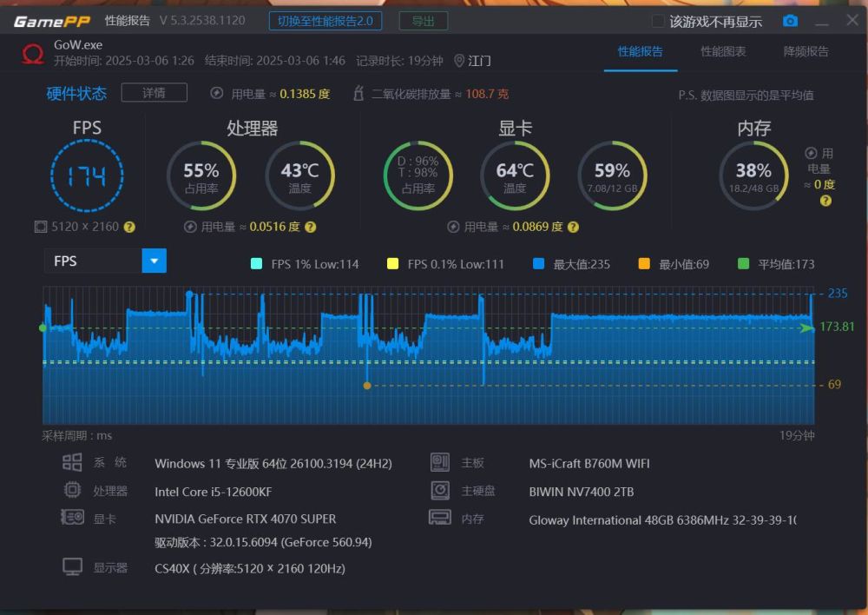Viewport: 868px width, 615px height.
Task: Click the 导出 export button
Action: (424, 21)
